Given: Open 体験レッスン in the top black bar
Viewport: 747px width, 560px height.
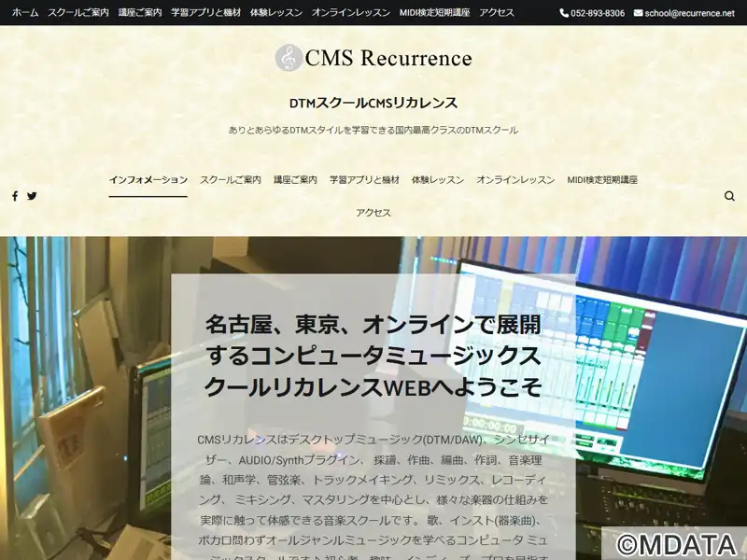Looking at the screenshot, I should 276,13.
